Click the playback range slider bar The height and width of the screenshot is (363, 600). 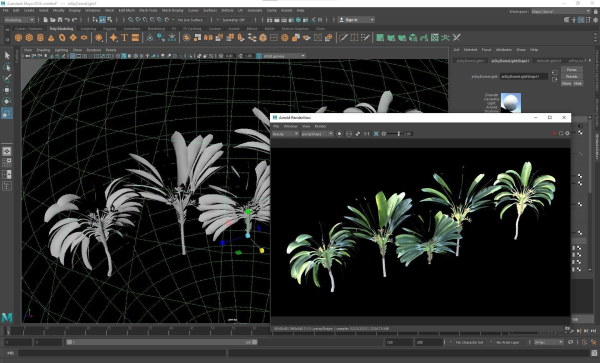(162, 342)
